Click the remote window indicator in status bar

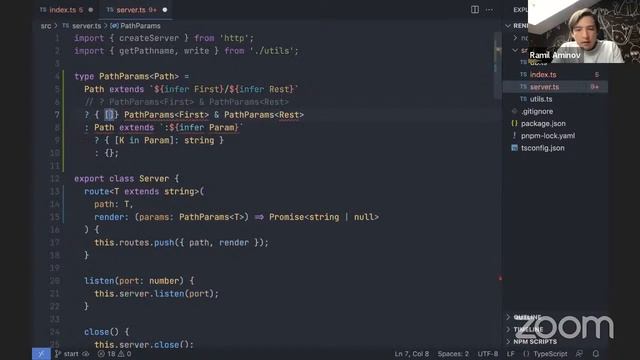[41, 354]
